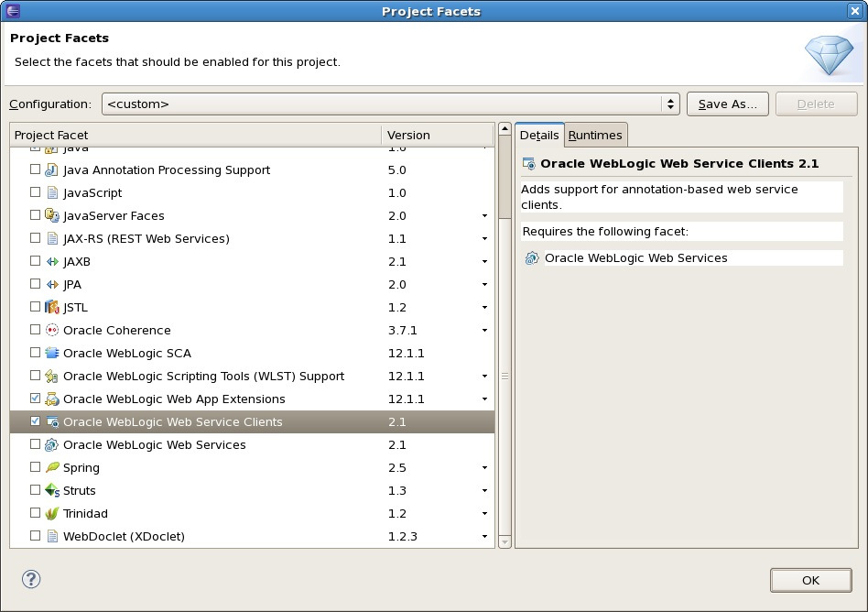Screen dimensions: 868x612
Task: Open WebDoclet (XDoclet) version dropdown arrow
Action: coord(484,537)
